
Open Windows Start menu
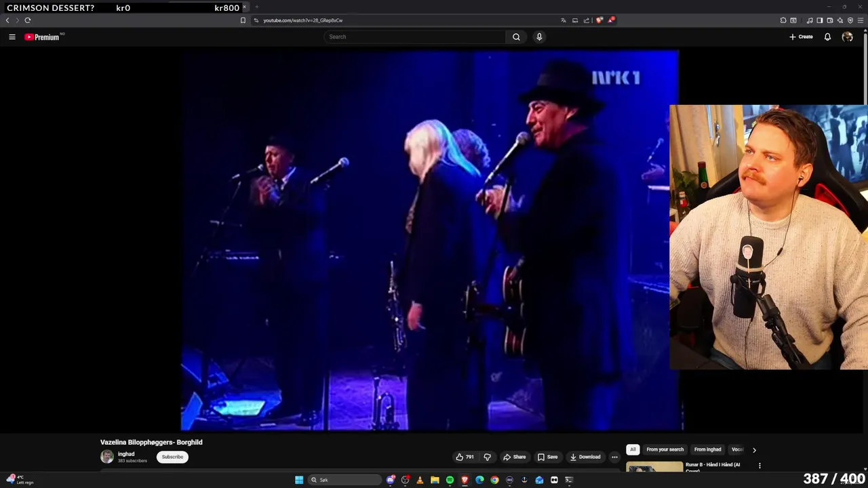pyautogui.click(x=299, y=480)
